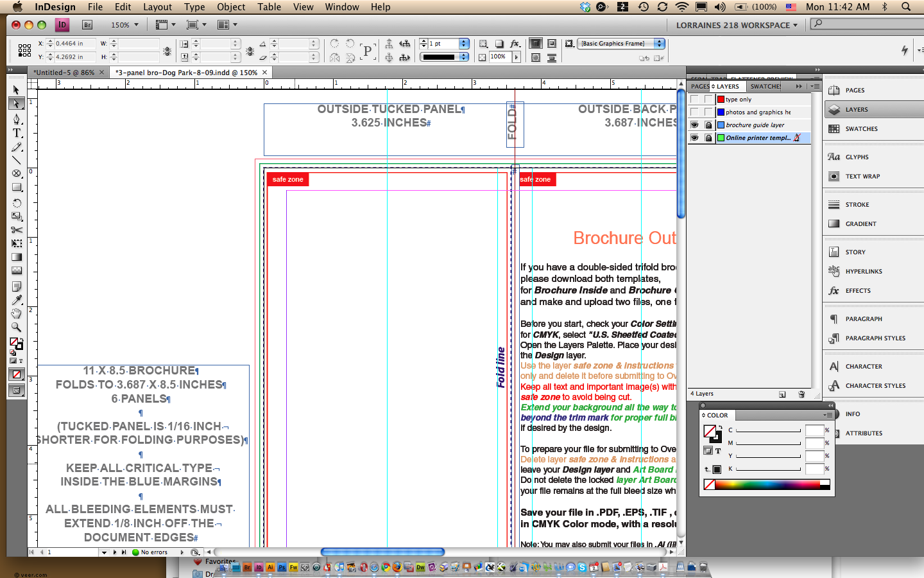924x578 pixels.
Task: Select the Scale tool
Action: pyautogui.click(x=17, y=216)
